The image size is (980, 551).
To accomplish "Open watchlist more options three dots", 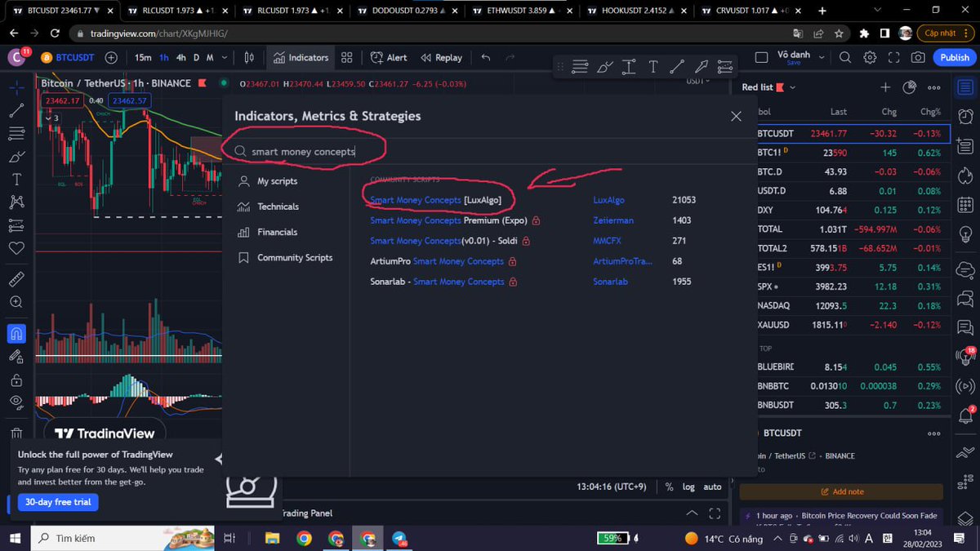I will 934,87.
